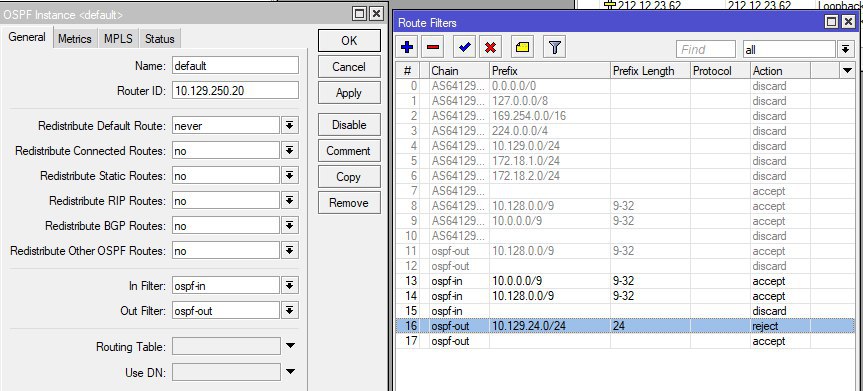Select rule 12 ospf-out discard
Screen dimensions: 863x391
pos(625,265)
